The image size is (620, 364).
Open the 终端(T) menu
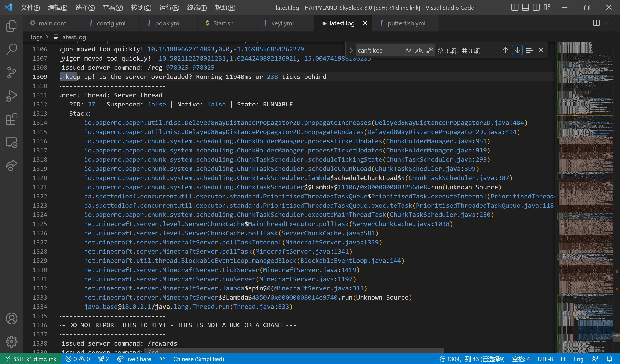click(197, 8)
